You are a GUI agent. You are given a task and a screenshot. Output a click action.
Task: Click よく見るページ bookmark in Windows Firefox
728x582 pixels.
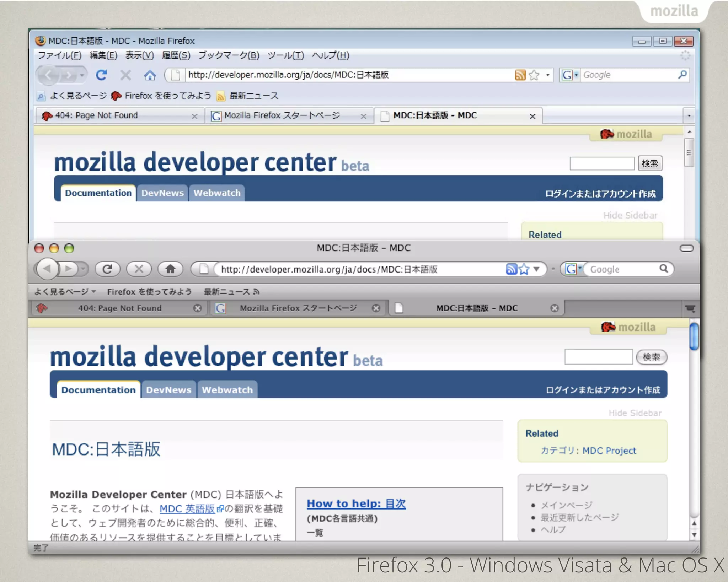tap(72, 96)
